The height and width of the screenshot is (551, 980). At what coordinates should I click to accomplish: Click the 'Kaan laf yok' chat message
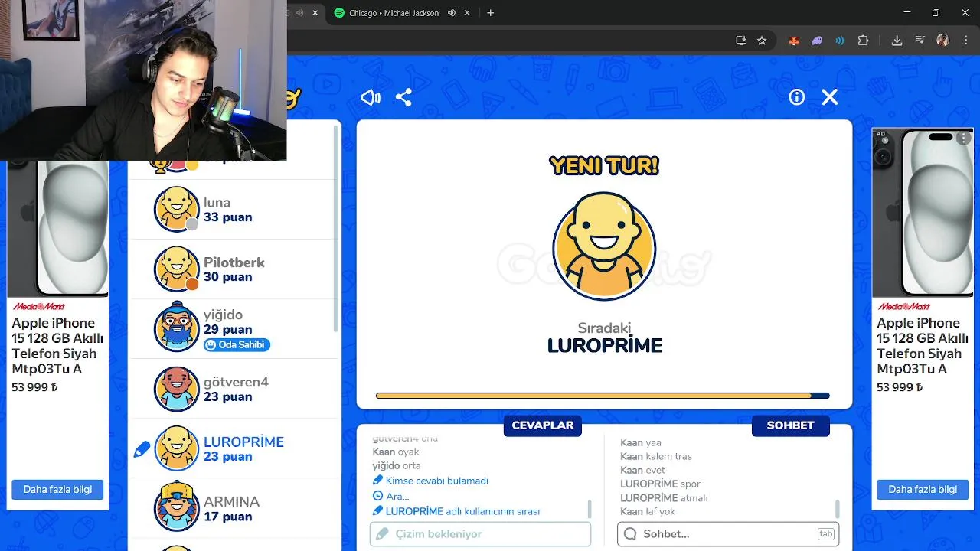click(x=648, y=511)
